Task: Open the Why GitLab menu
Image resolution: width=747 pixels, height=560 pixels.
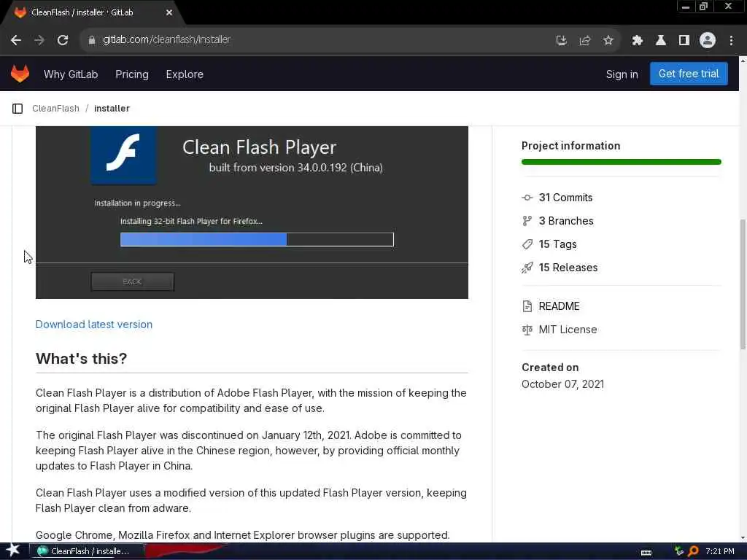Action: pos(71,74)
